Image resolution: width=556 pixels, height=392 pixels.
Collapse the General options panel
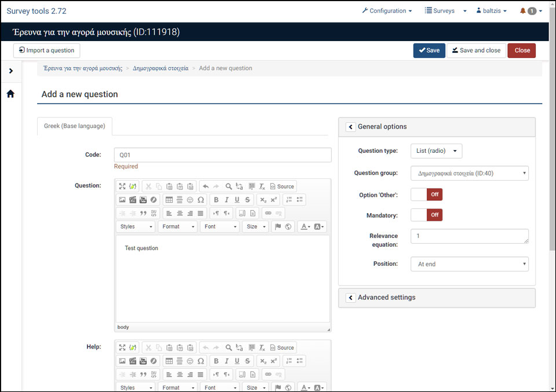pyautogui.click(x=350, y=127)
